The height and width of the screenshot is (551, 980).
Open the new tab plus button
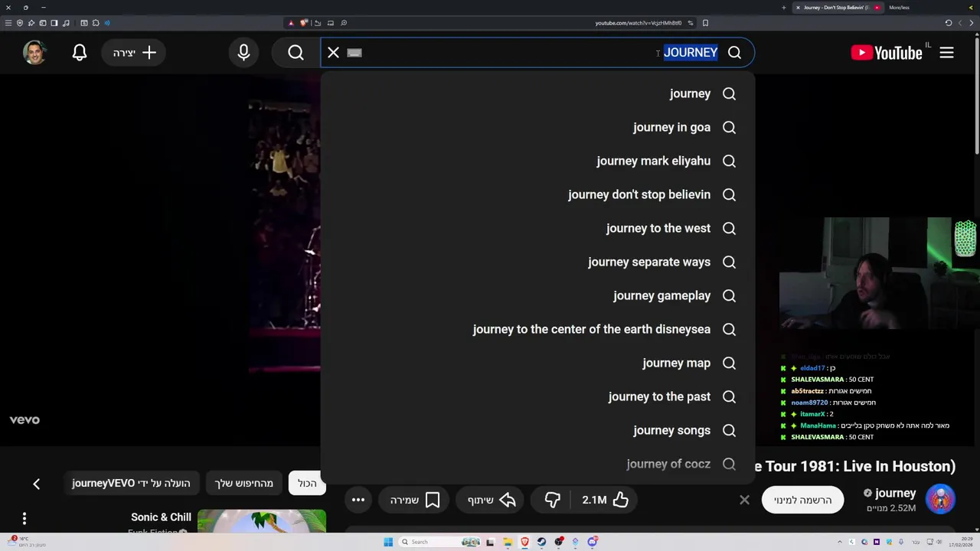click(783, 8)
